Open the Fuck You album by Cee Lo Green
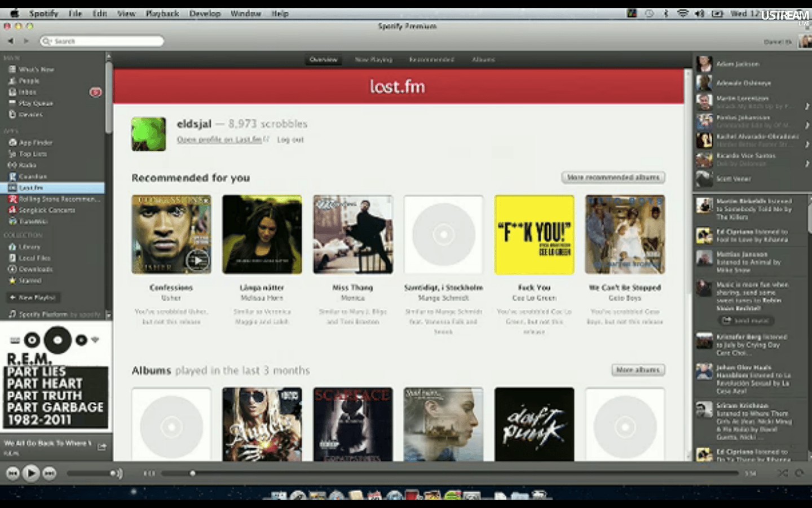The width and height of the screenshot is (812, 508). pyautogui.click(x=534, y=234)
